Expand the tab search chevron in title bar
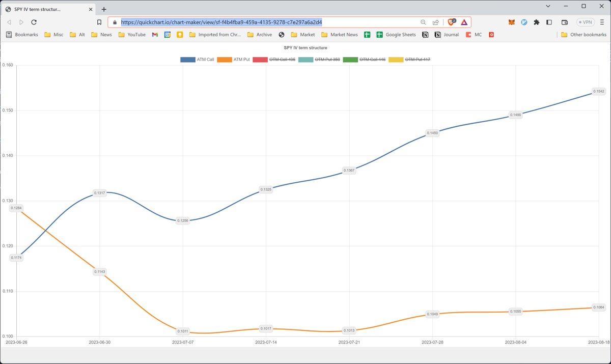611x364 pixels. coord(547,6)
